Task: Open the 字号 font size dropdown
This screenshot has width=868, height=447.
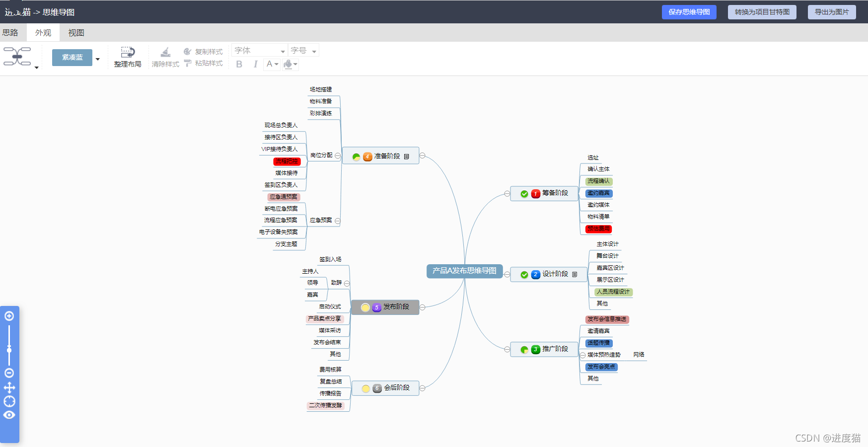Action: [303, 51]
